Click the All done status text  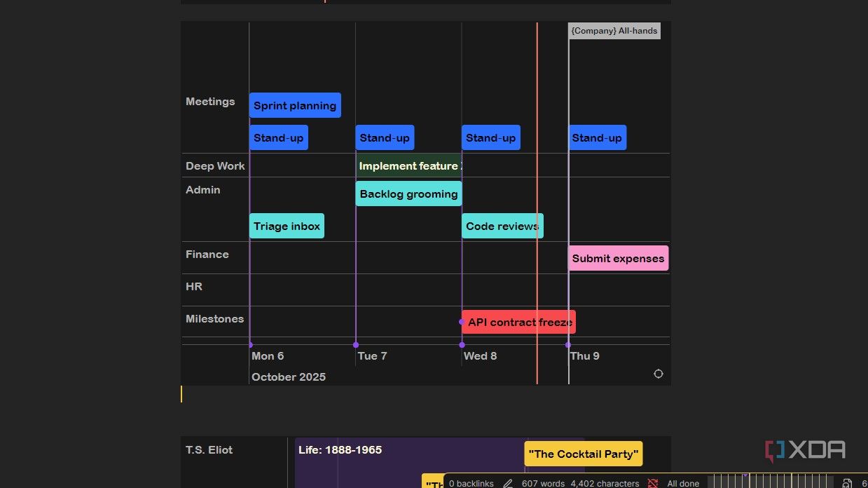683,483
